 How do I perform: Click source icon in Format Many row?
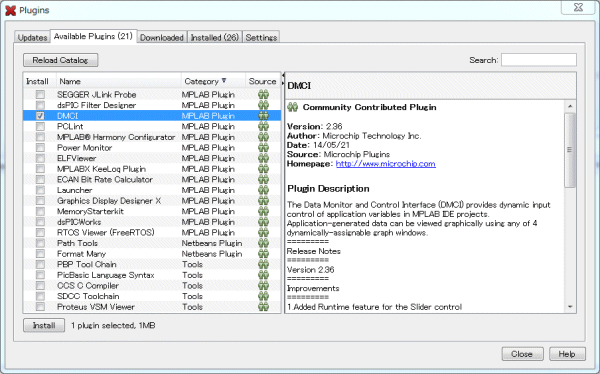point(263,253)
